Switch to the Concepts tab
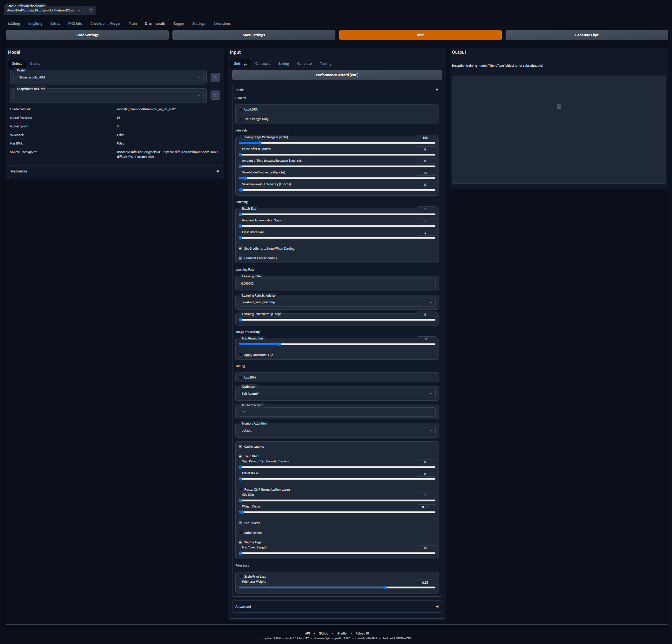Screen dimensions: 672x644 [262, 64]
